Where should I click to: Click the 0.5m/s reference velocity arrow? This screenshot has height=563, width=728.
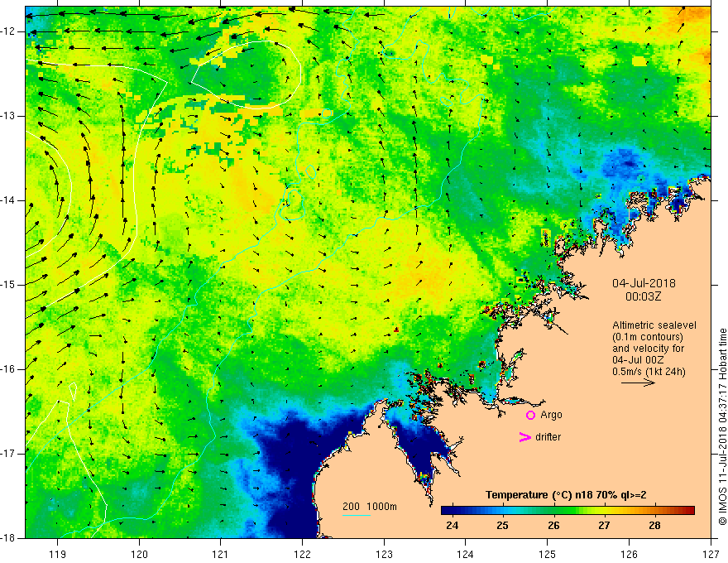[x=638, y=383]
